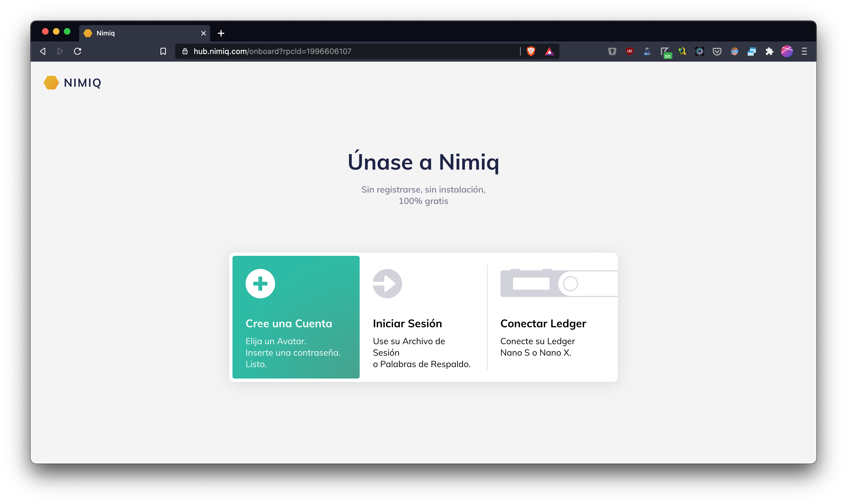Click the yellow minimize window button
The width and height of the screenshot is (847, 504).
[56, 32]
